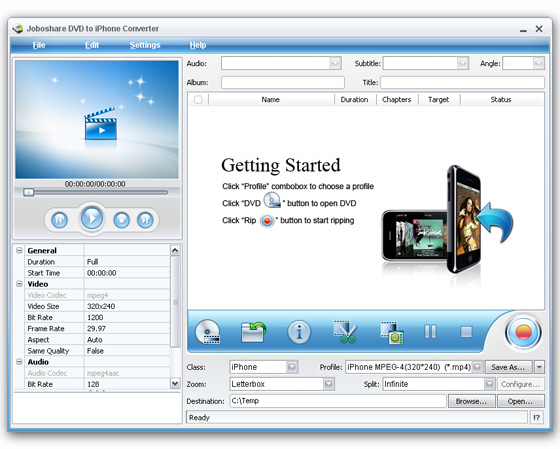Stop the preview playback
560x449 pixels.
(121, 220)
